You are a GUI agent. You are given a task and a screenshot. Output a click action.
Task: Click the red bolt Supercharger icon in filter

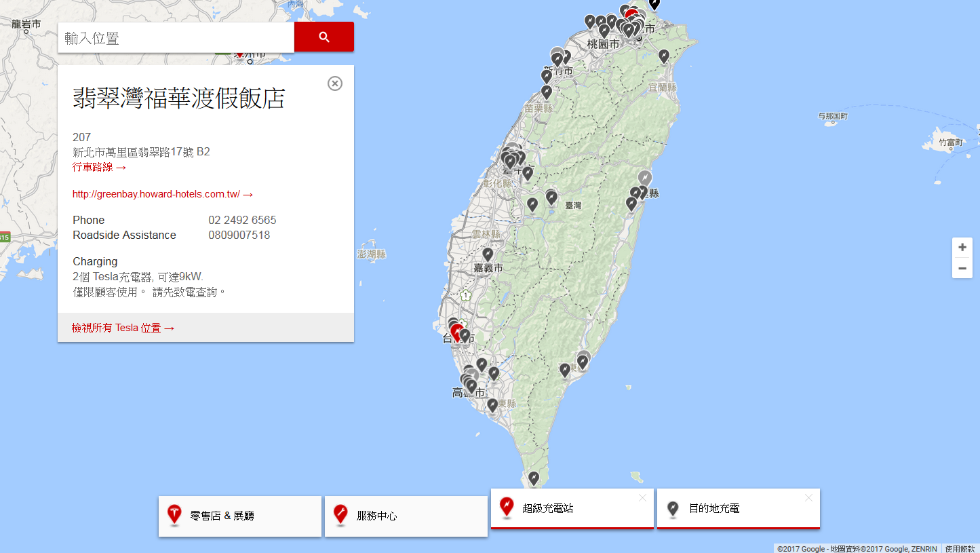pos(506,508)
